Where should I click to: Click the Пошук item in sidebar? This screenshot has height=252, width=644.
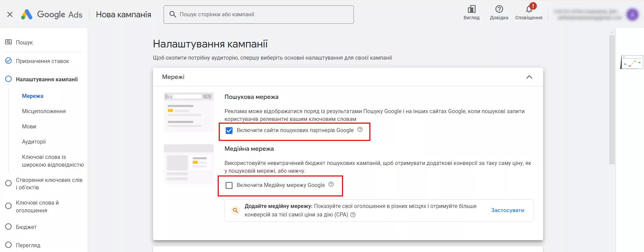click(x=24, y=42)
